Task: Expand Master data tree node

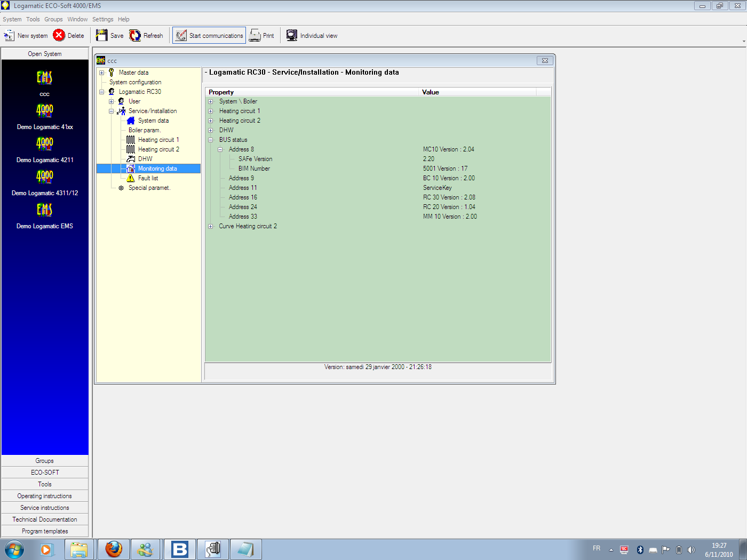Action: (x=102, y=73)
